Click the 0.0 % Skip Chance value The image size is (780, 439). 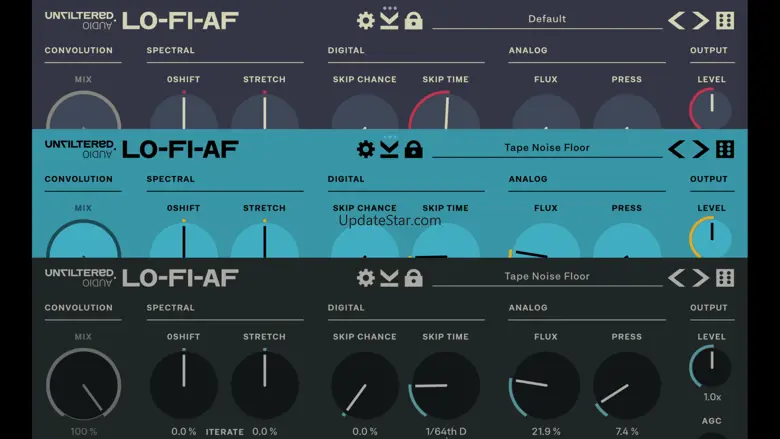(x=365, y=432)
